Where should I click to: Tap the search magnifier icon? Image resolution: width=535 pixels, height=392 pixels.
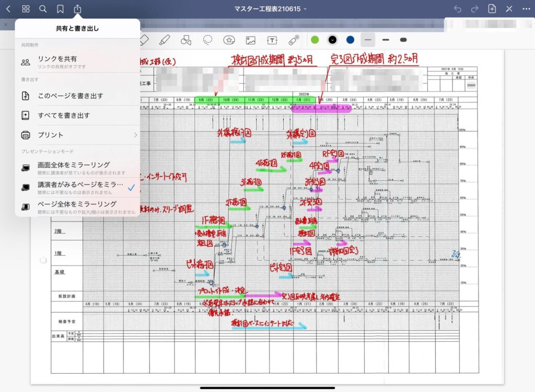click(x=43, y=9)
